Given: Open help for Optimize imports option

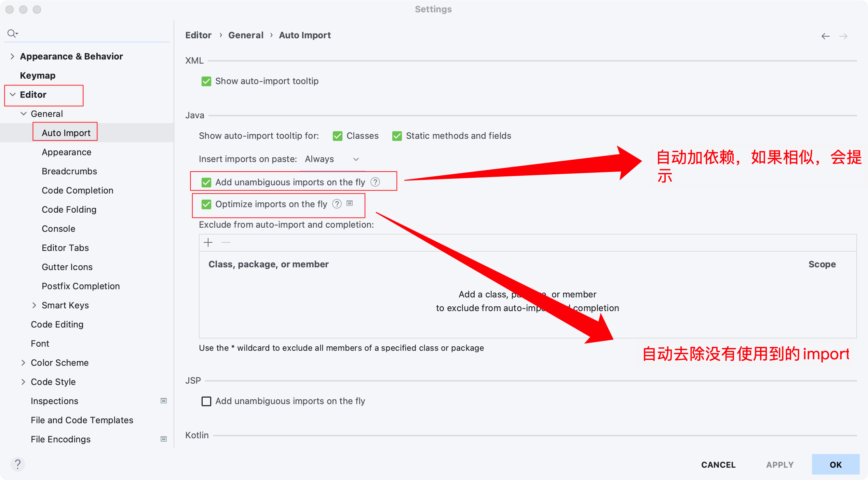Looking at the screenshot, I should [337, 204].
